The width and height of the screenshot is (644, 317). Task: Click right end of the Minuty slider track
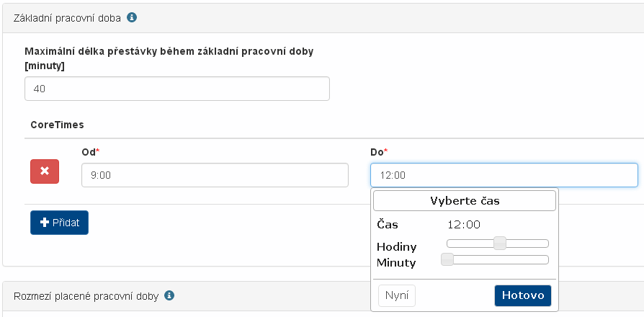point(545,259)
